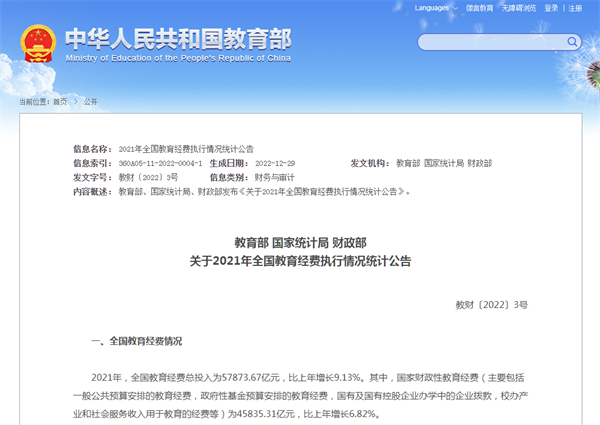600x425 pixels.
Task: Click the 发文机构 label
Action: [370, 163]
